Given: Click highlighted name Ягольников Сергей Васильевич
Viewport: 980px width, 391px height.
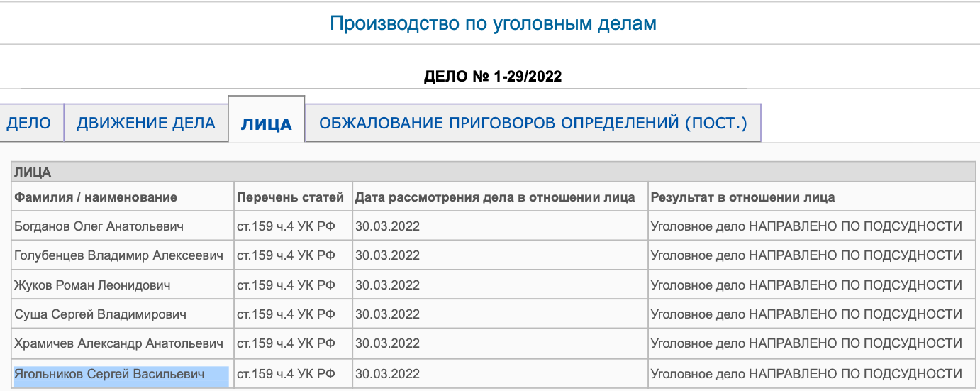Looking at the screenshot, I should [x=109, y=374].
